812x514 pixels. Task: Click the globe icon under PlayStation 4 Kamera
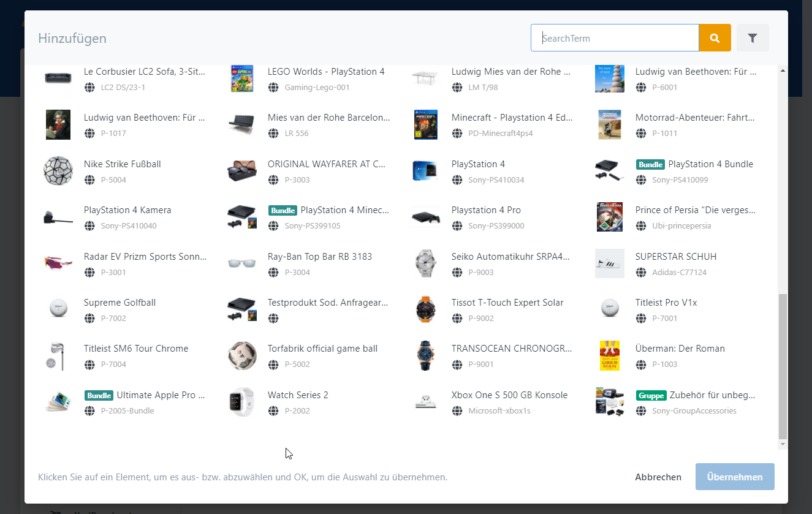pos(89,226)
